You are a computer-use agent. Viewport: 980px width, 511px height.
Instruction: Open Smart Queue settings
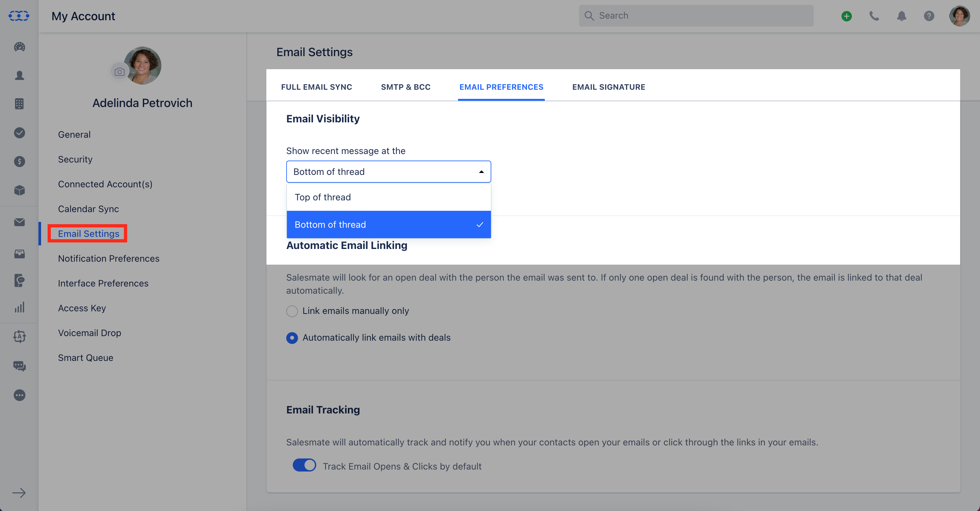[x=86, y=358]
